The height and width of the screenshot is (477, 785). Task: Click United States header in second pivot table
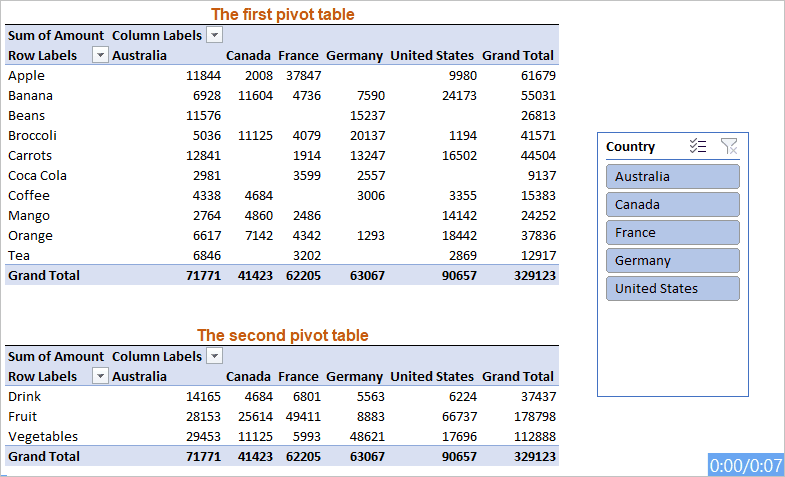(x=432, y=376)
